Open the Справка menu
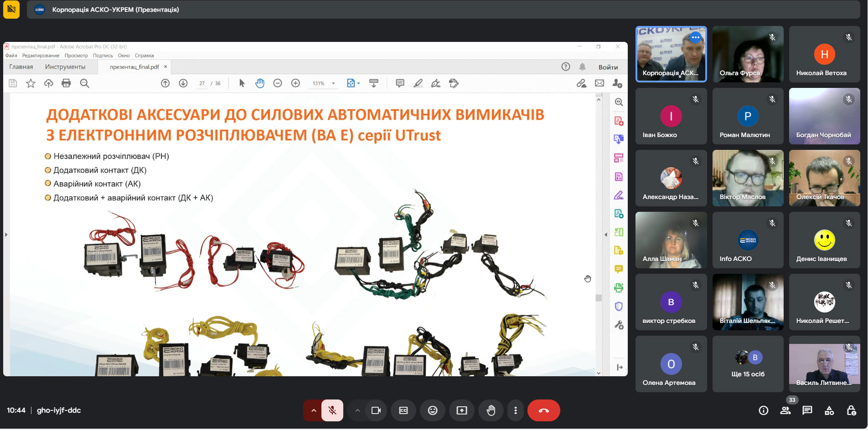Screen dimensions: 868x430 tap(145, 56)
